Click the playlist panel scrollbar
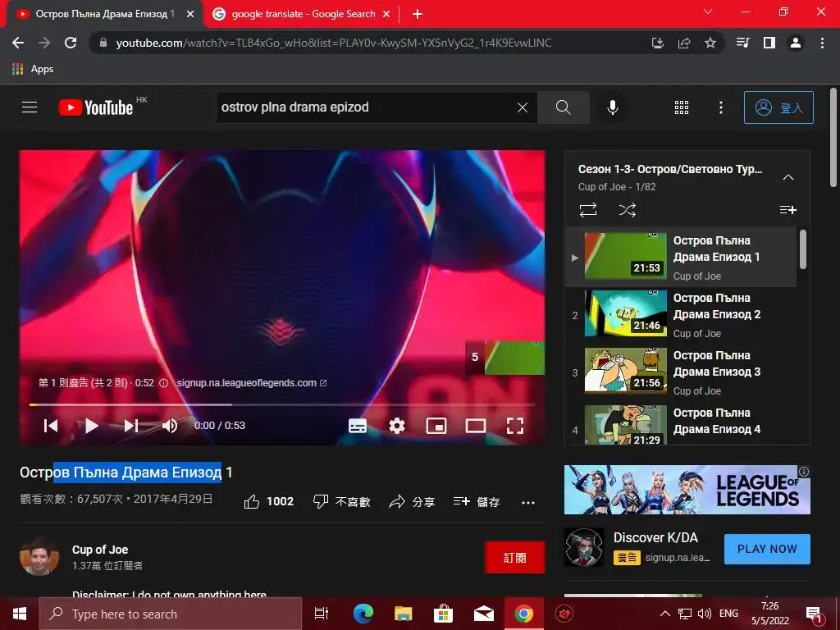Screen dimensions: 840x630 point(802,249)
